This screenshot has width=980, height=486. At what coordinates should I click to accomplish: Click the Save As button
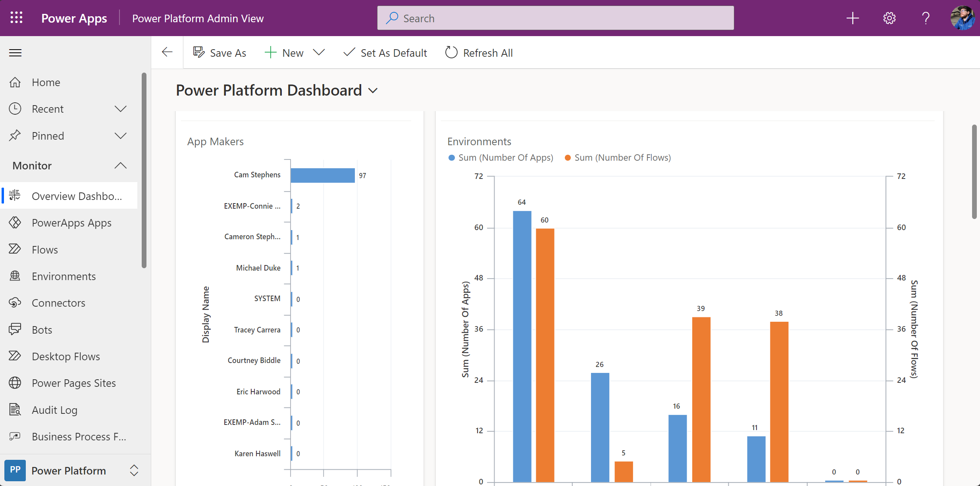[219, 53]
